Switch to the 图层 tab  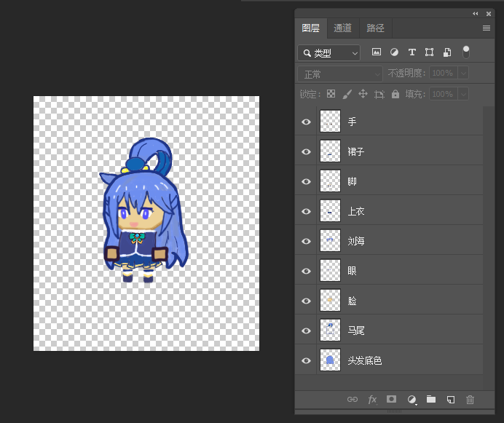tap(311, 28)
